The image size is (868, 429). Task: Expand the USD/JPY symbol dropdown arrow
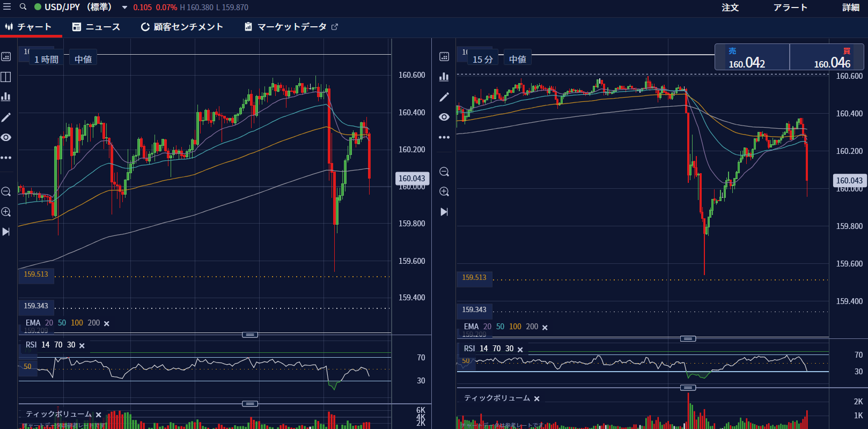(x=124, y=8)
